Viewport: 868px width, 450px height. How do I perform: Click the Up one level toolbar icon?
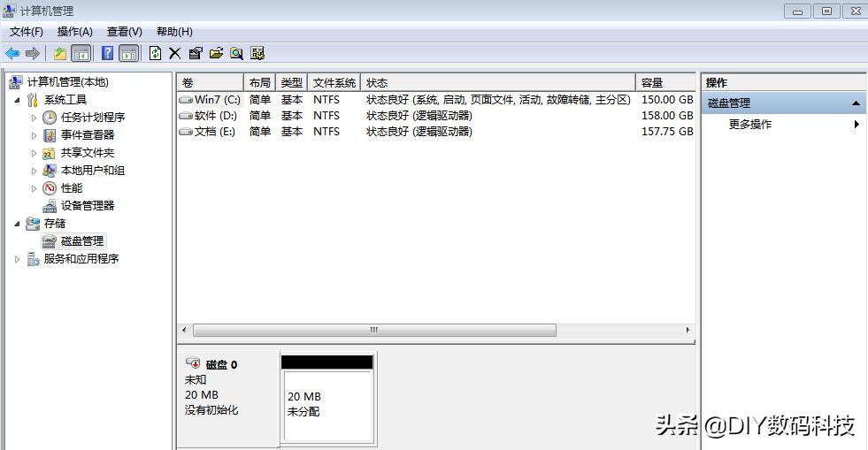coord(60,53)
